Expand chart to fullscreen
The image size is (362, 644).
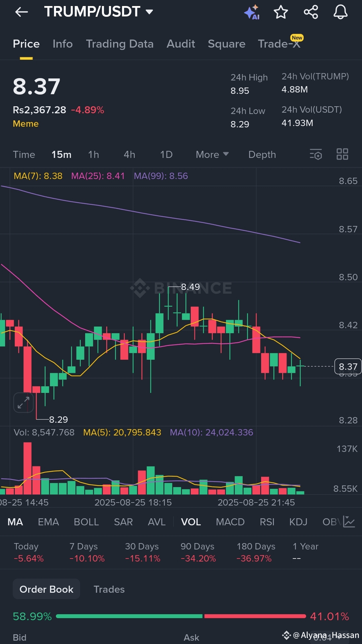click(x=23, y=402)
